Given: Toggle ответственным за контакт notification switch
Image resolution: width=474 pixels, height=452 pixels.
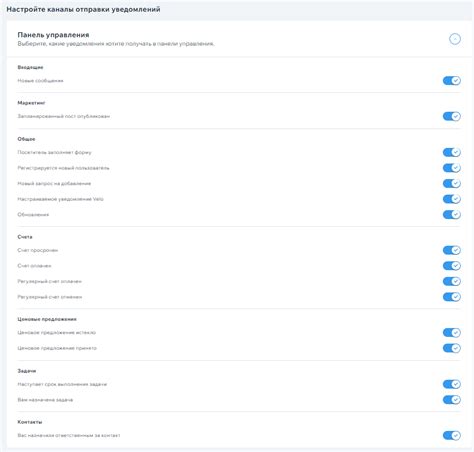Looking at the screenshot, I should (x=452, y=435).
